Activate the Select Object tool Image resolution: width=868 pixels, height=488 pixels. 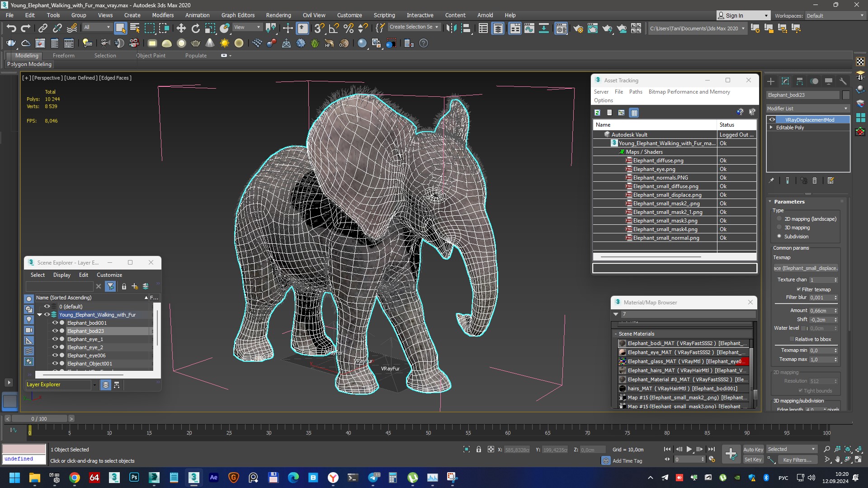pos(120,28)
